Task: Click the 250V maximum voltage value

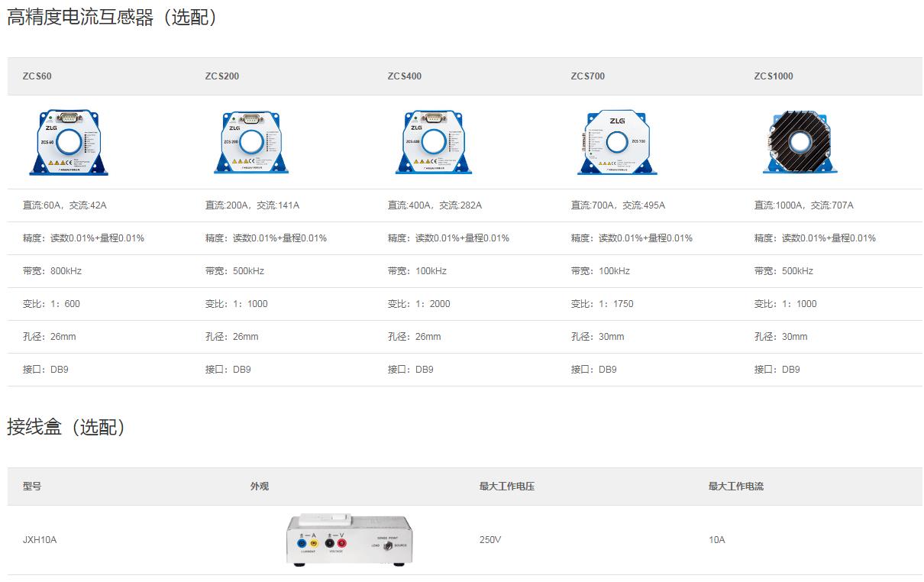Action: pyautogui.click(x=490, y=540)
